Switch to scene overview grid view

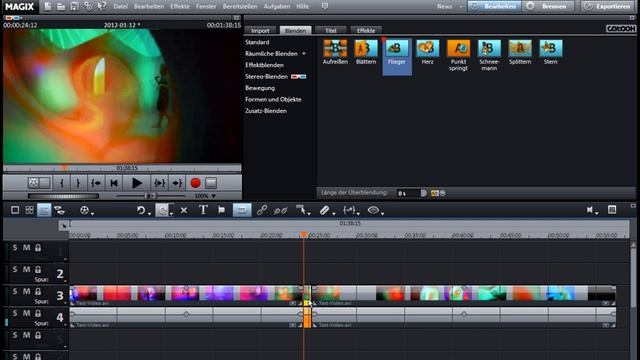coord(29,210)
